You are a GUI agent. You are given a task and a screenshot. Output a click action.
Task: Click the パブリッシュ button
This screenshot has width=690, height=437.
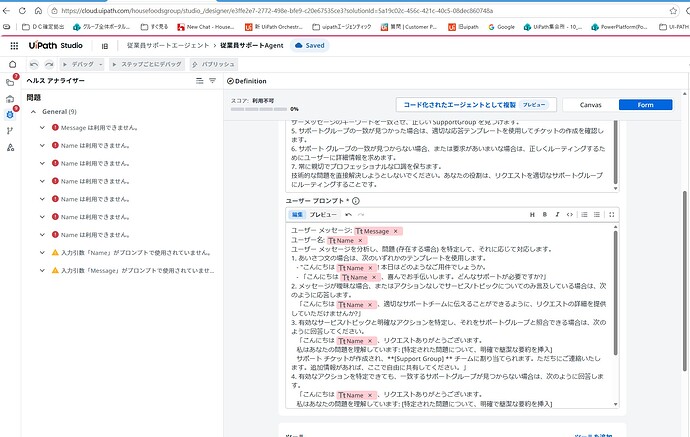point(213,64)
